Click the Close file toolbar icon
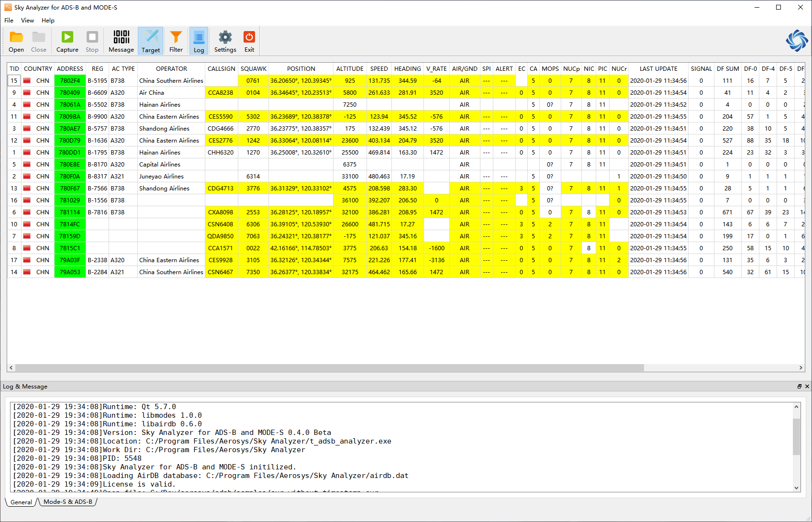This screenshot has height=522, width=812. coord(39,41)
